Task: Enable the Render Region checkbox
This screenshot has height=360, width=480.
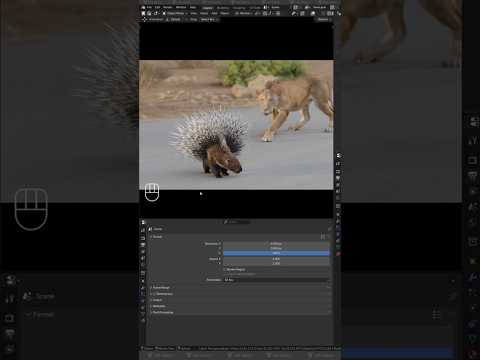Action: (225, 269)
